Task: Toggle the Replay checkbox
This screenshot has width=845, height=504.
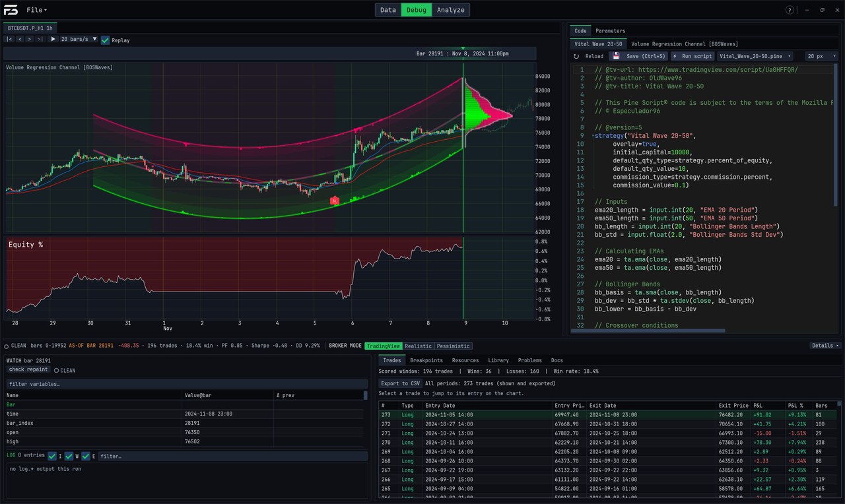Action: 106,40
